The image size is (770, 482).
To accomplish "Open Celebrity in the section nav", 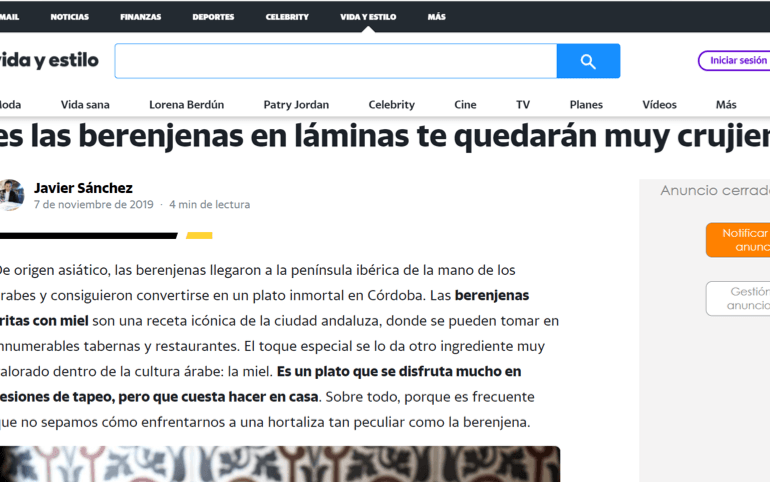I will (x=391, y=105).
